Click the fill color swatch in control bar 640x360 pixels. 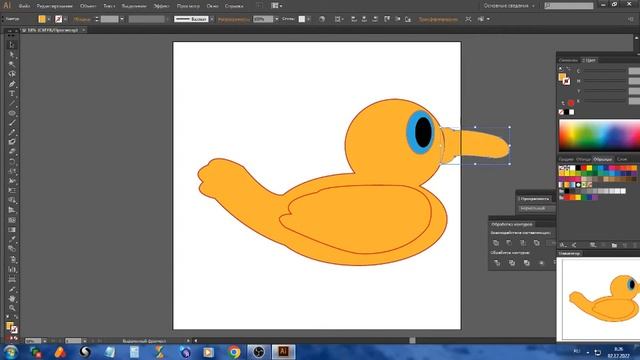(42, 19)
